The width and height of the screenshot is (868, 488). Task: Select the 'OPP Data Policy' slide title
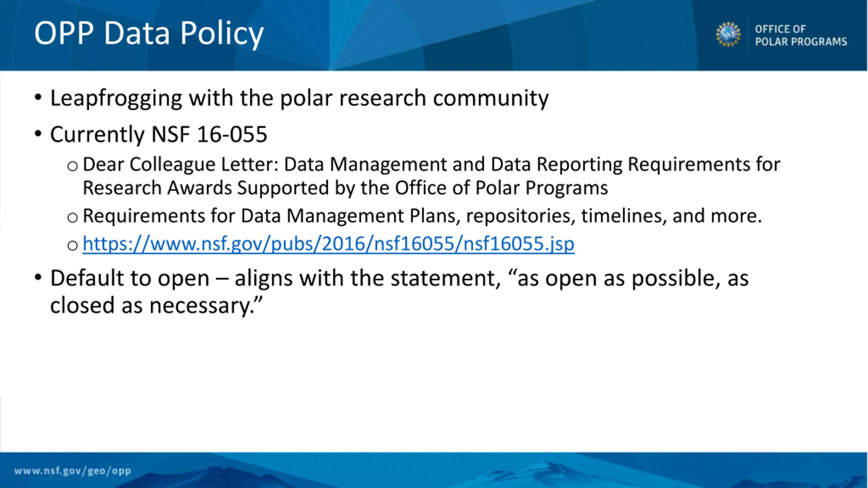(x=149, y=34)
